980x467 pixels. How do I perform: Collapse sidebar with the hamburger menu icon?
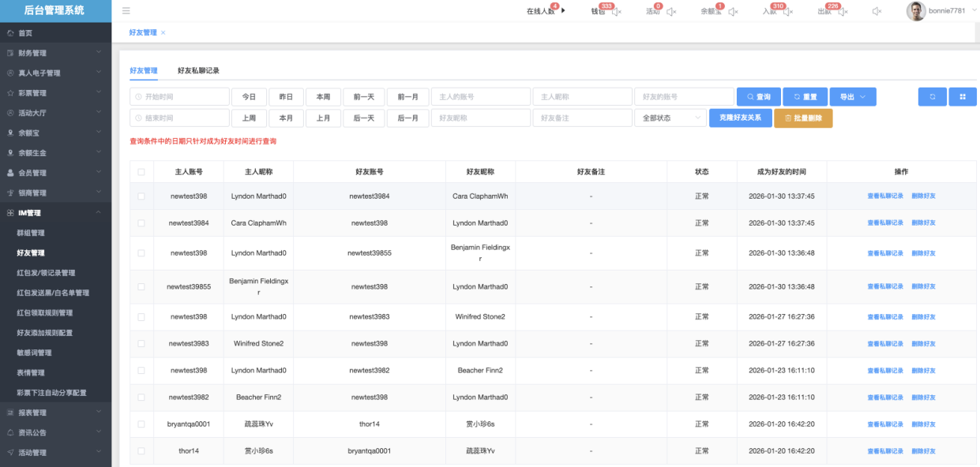(126, 11)
